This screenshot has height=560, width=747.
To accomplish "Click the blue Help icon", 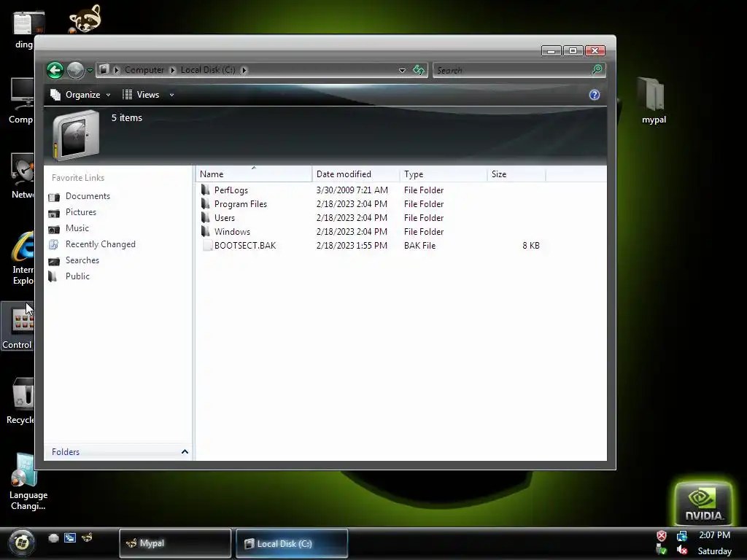I will point(594,95).
